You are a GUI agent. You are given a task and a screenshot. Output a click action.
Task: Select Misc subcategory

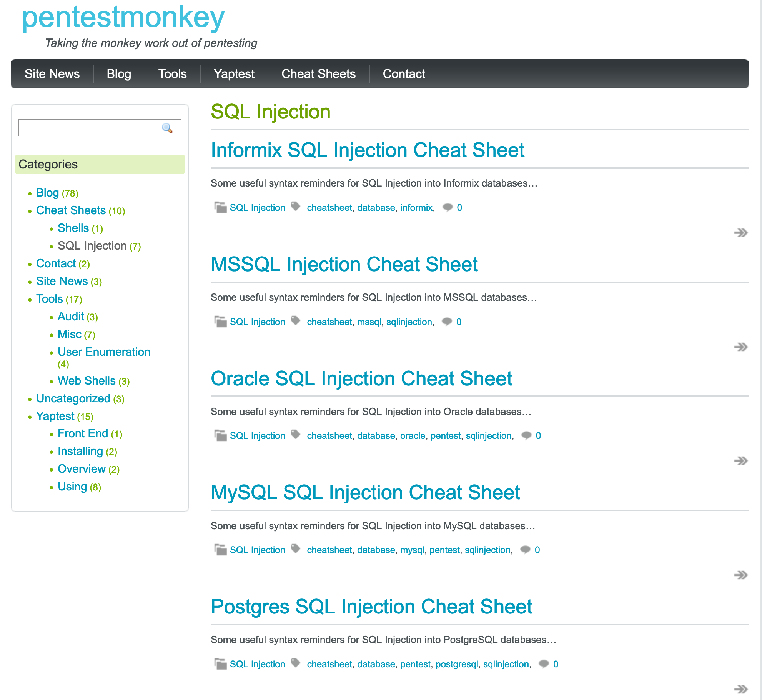click(70, 334)
